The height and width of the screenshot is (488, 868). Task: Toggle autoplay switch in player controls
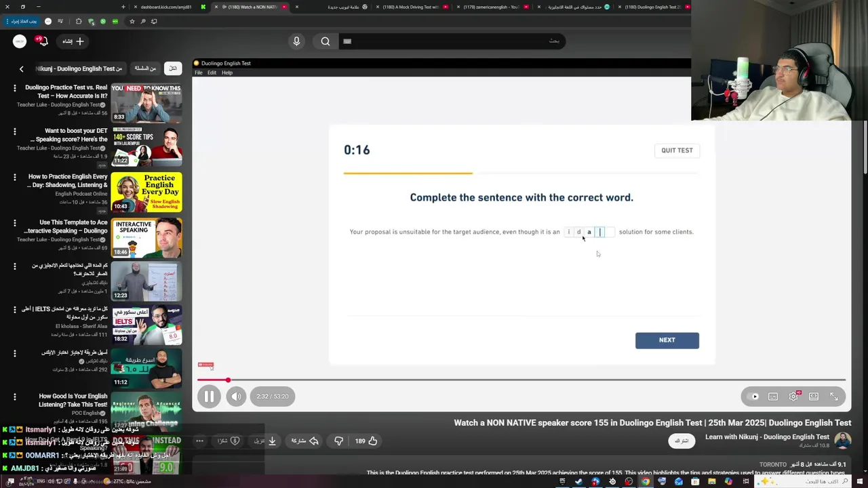[753, 396]
